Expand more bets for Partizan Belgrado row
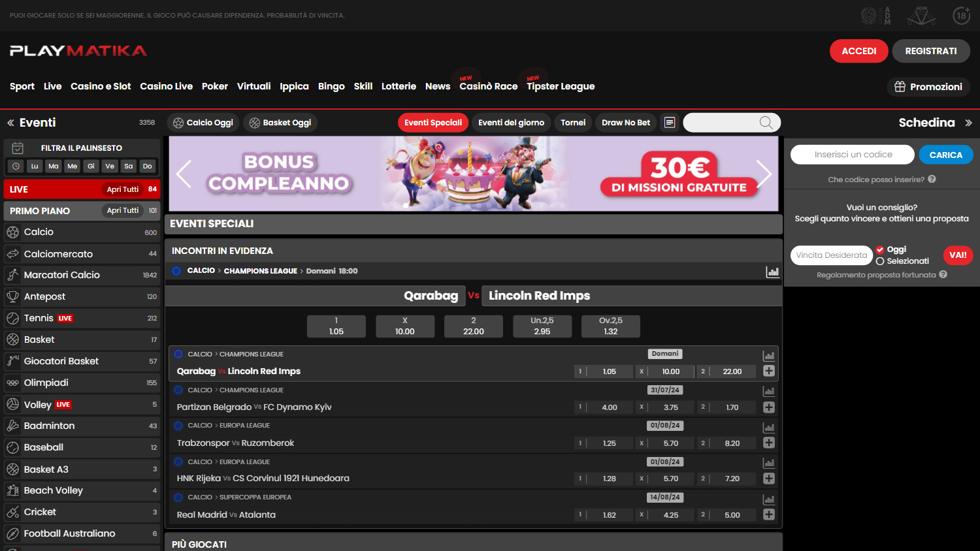 coord(769,407)
